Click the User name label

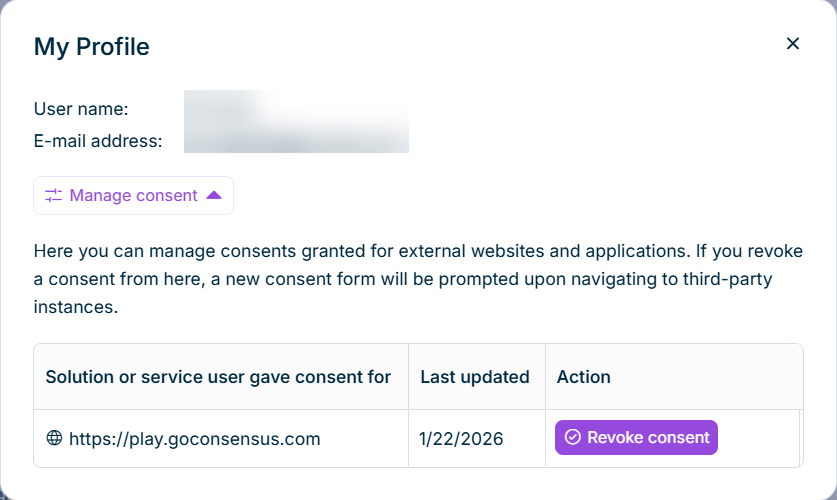click(x=81, y=109)
